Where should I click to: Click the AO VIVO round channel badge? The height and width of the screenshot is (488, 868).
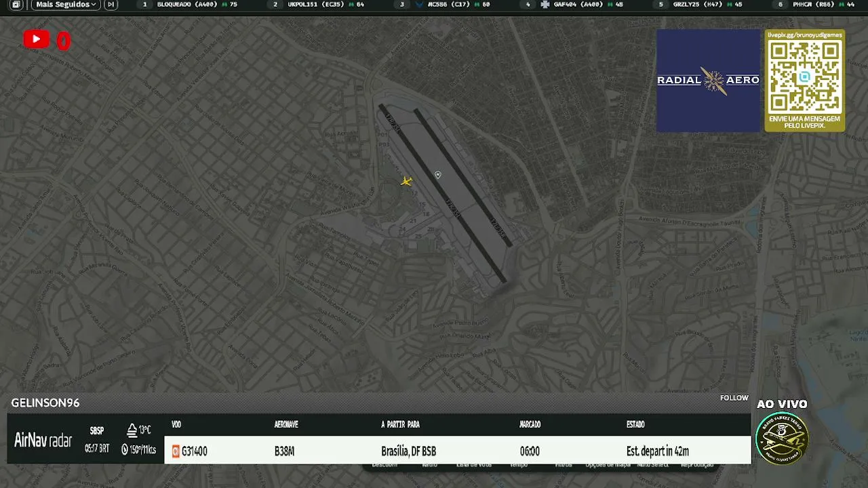782,438
